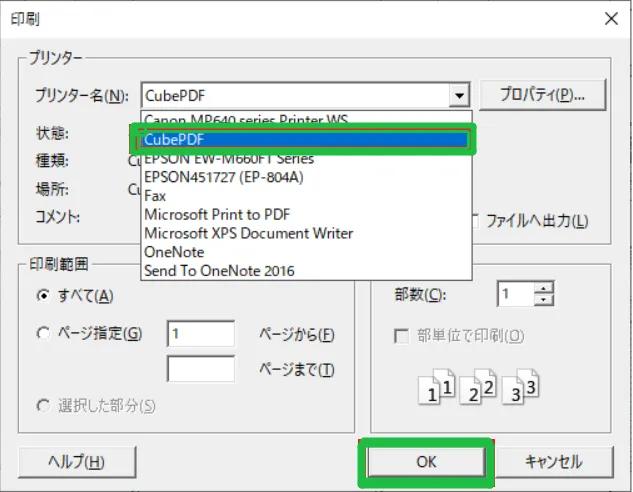This screenshot has height=492, width=633.
Task: Open ヘルプ(H) help button
Action: (x=77, y=462)
